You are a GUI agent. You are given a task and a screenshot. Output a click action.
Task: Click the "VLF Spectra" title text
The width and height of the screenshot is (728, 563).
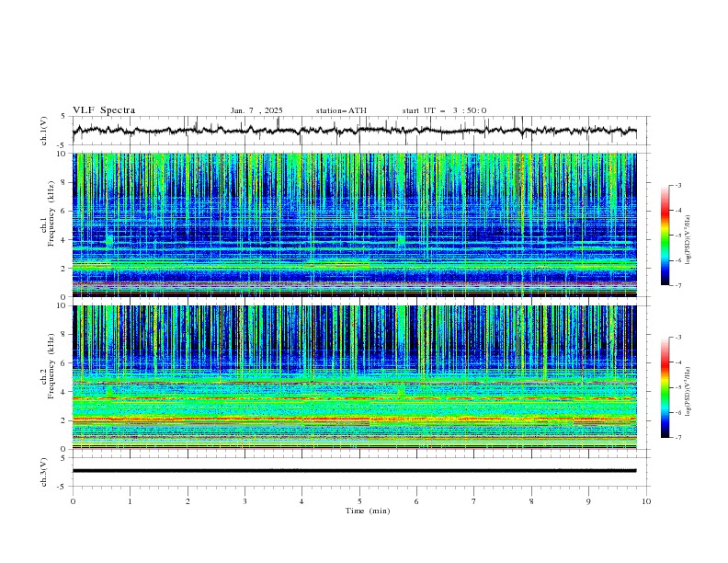coord(104,110)
